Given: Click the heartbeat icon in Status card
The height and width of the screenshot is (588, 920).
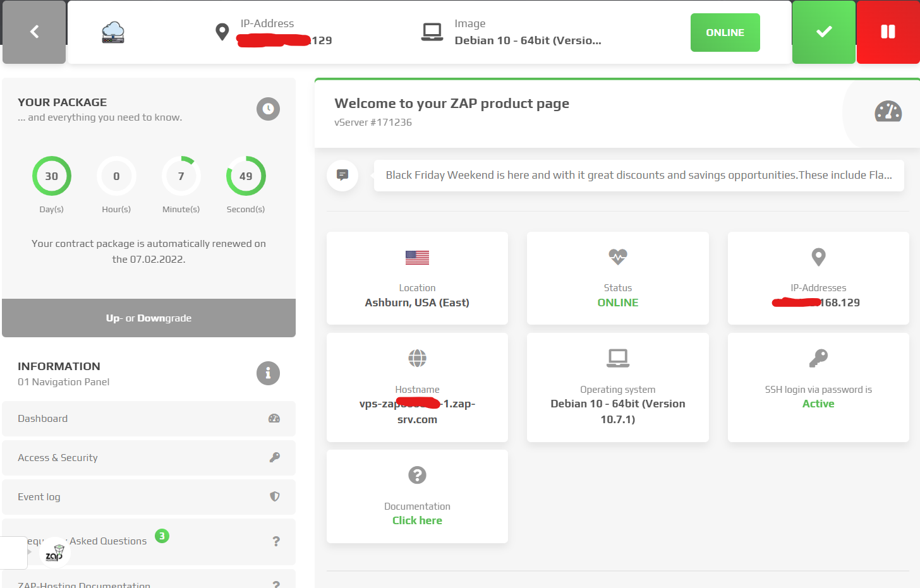Looking at the screenshot, I should (618, 257).
